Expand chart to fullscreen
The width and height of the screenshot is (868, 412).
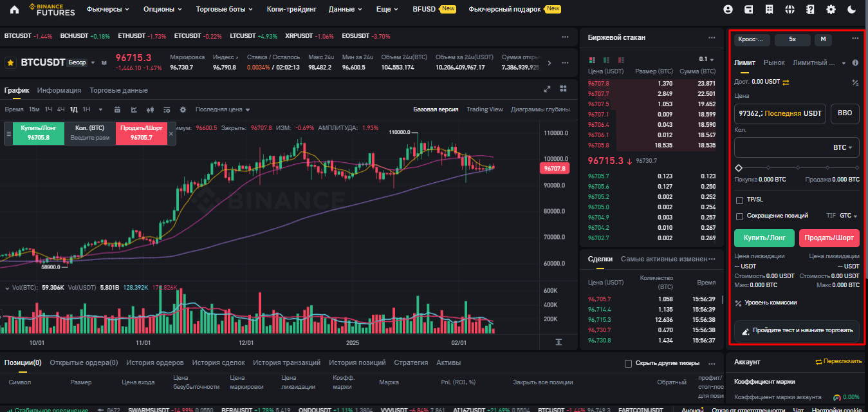[x=548, y=89]
